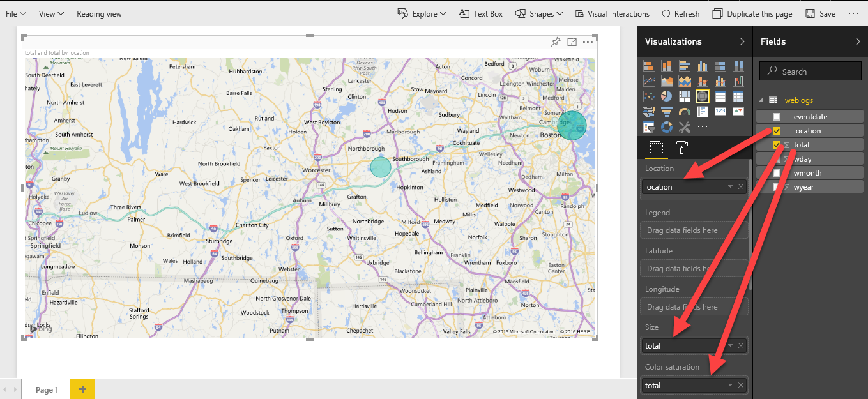Screen dimensions: 868x399
Task: Open dropdown arrow of Size total field
Action: click(x=730, y=346)
